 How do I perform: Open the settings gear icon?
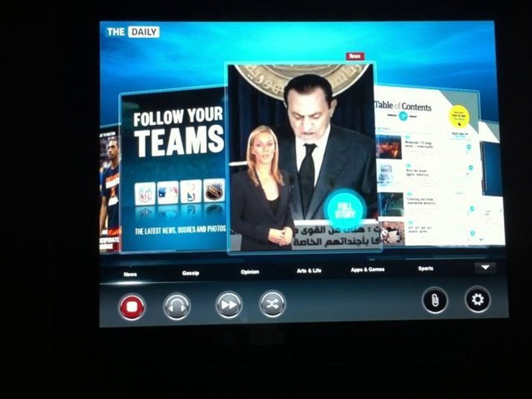477,299
